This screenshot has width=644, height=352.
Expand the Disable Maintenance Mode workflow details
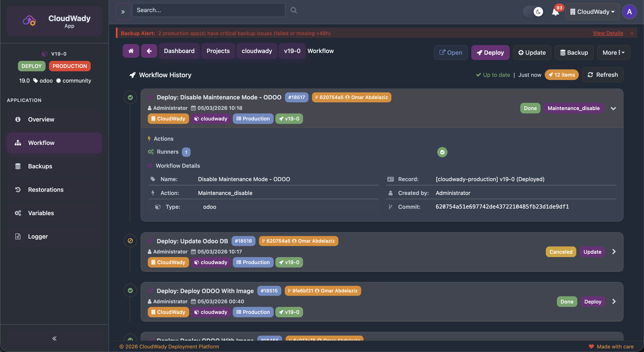tap(614, 108)
